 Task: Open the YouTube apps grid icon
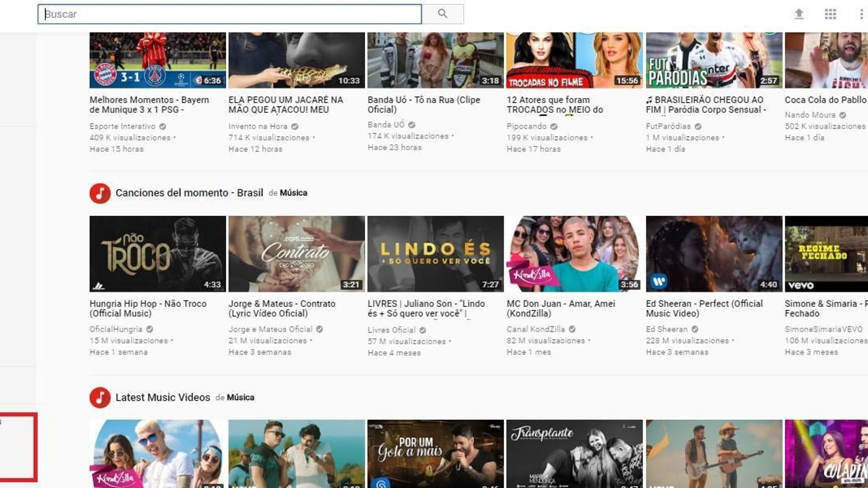tap(830, 12)
